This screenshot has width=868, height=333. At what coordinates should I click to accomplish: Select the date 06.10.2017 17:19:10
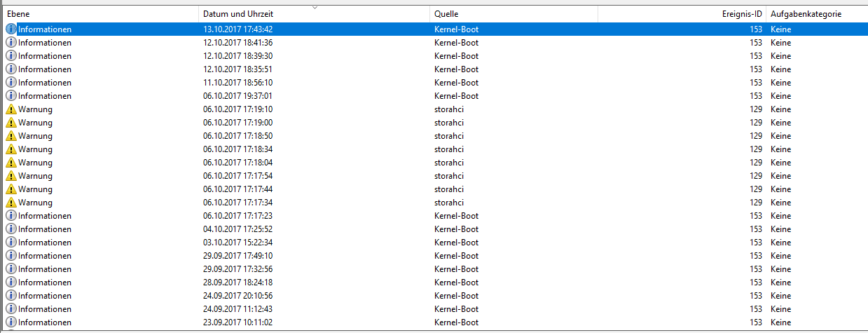pyautogui.click(x=237, y=109)
